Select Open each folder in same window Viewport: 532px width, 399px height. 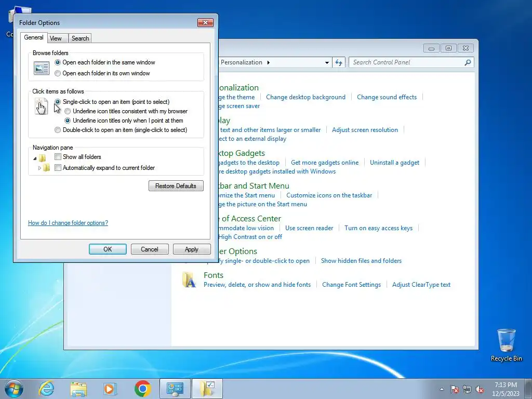click(x=105, y=62)
